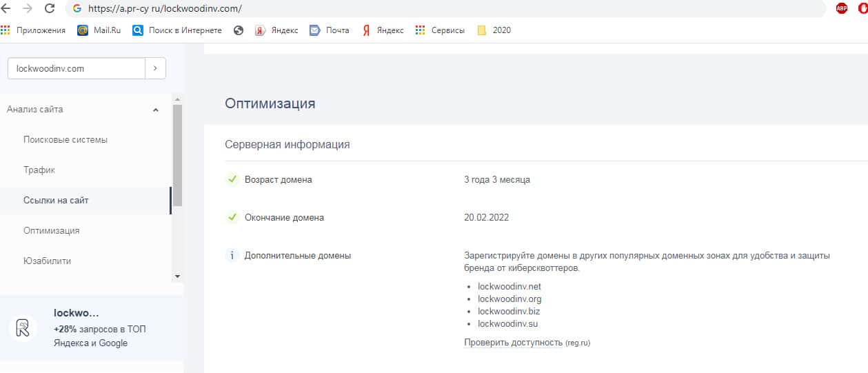Viewport: 868px width, 373px height.
Task: Open the 2020 bookmarks folder
Action: pyautogui.click(x=494, y=30)
